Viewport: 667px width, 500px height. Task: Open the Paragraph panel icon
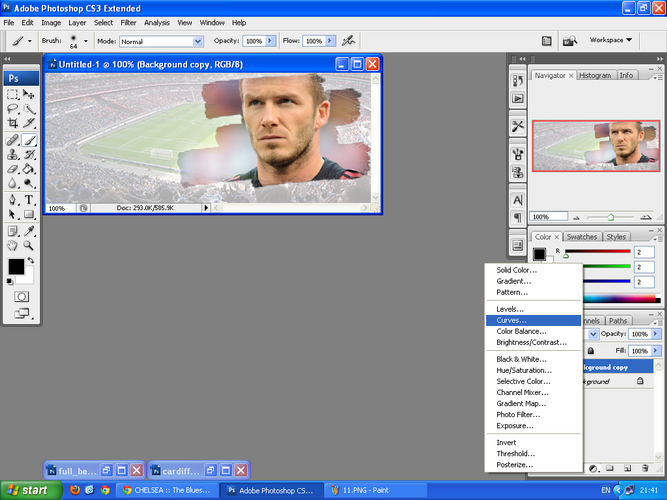[518, 217]
